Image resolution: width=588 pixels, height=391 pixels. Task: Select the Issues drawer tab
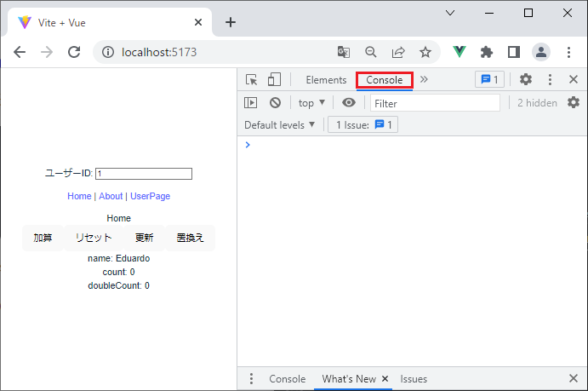[x=414, y=379]
